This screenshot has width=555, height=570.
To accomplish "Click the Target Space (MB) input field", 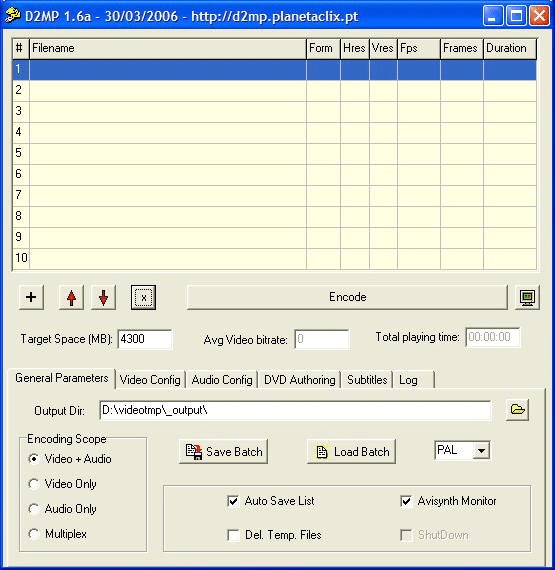I will (x=145, y=339).
